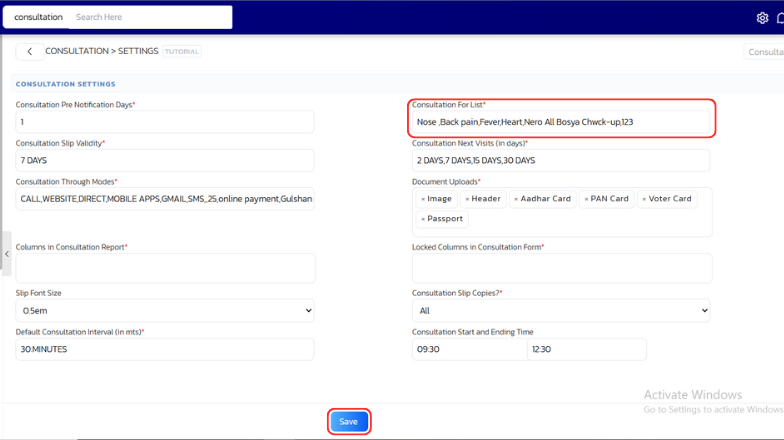This screenshot has width=784, height=440.
Task: Edit the consultation start time 09:30
Action: [467, 349]
